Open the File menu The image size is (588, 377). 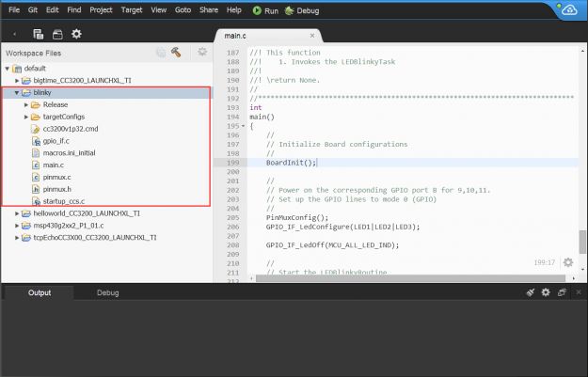click(x=14, y=10)
